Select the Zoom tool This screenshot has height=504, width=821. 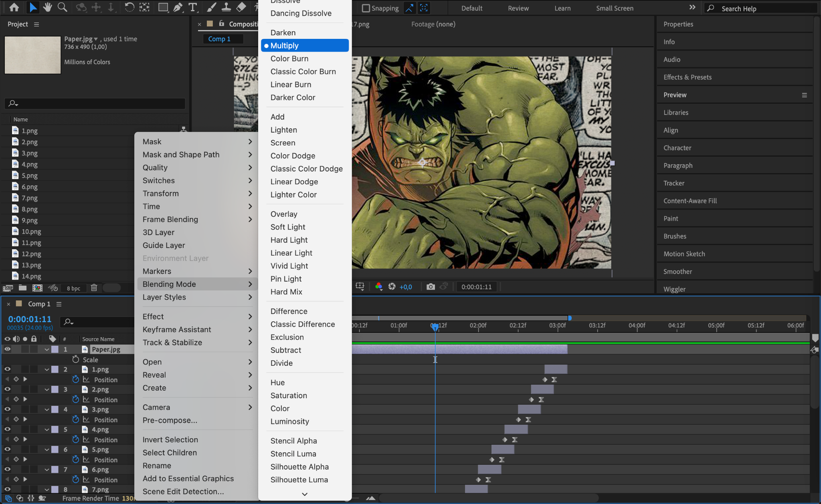click(x=62, y=7)
